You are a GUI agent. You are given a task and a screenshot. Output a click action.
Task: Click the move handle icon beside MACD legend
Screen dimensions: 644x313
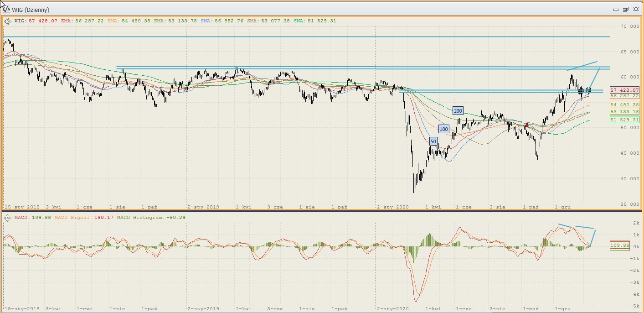pos(8,218)
